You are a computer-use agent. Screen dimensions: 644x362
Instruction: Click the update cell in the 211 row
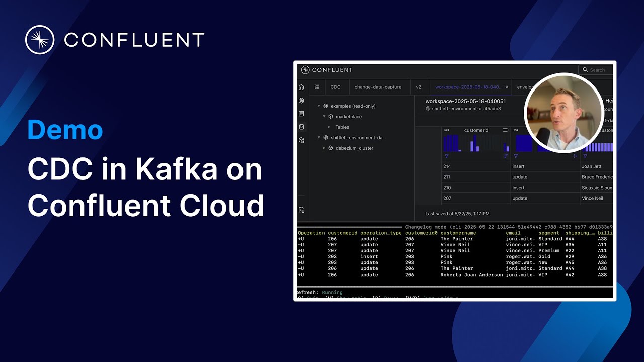tap(545, 177)
